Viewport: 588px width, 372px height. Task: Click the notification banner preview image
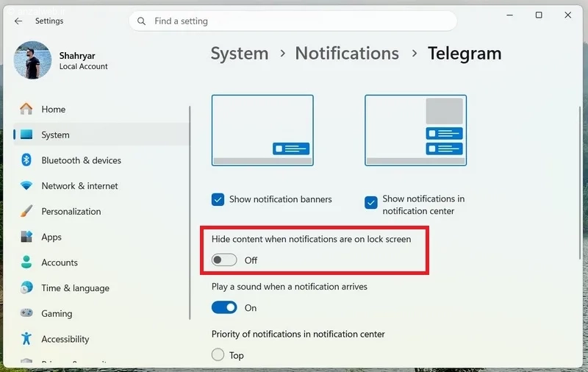click(x=262, y=130)
